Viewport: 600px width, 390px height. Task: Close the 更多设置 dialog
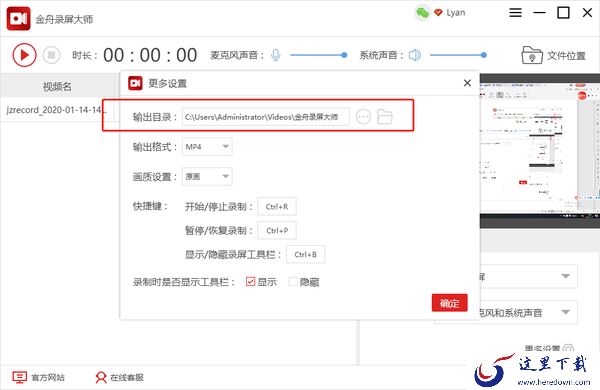[x=467, y=83]
